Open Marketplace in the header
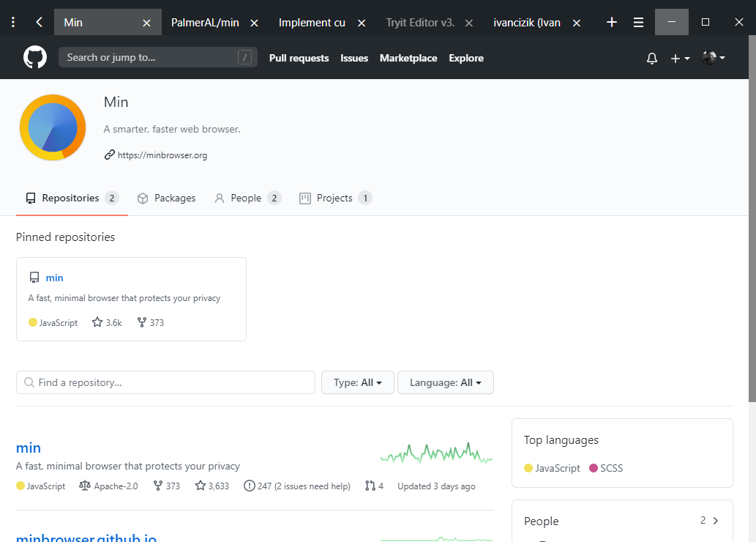Screen dimensions: 756x542 tap(408, 58)
